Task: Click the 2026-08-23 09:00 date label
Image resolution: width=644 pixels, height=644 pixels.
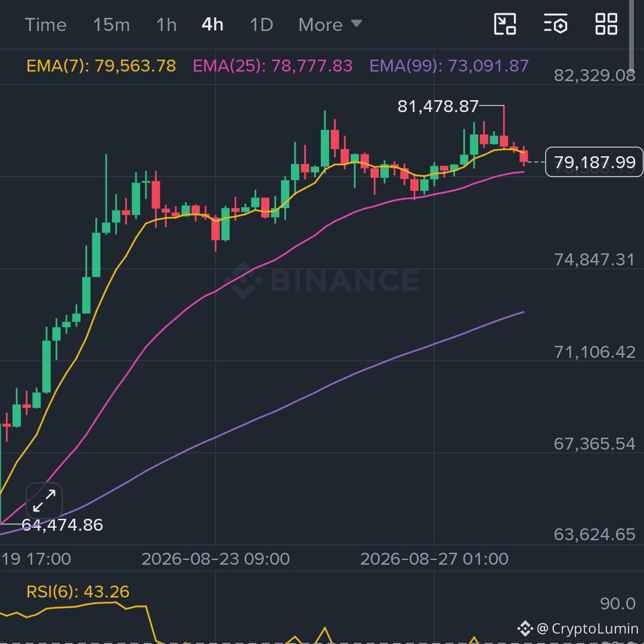Action: coord(216,559)
